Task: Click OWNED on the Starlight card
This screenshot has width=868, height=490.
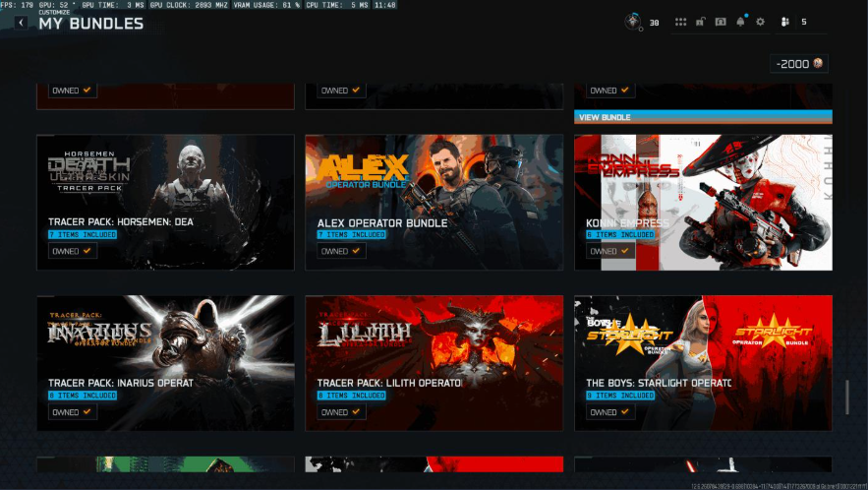Action: click(610, 412)
